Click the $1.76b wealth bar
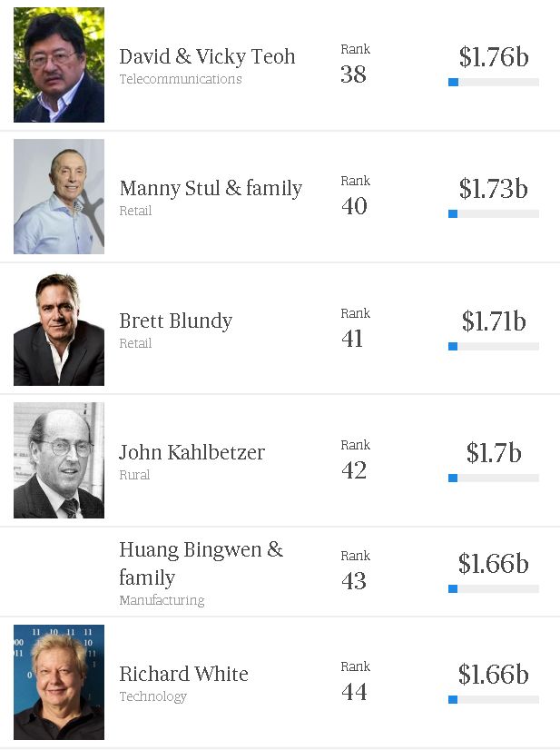The image size is (560, 750). tap(494, 83)
